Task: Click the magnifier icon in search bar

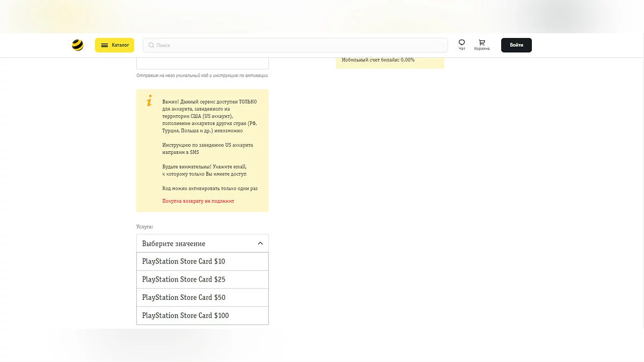Action: tap(151, 46)
